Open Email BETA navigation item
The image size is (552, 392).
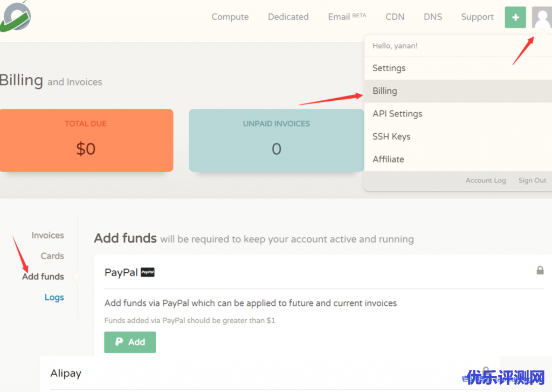click(347, 17)
